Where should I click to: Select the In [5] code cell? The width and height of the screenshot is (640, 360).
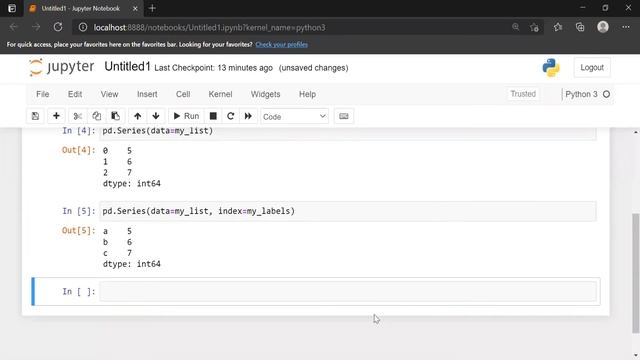coord(348,211)
